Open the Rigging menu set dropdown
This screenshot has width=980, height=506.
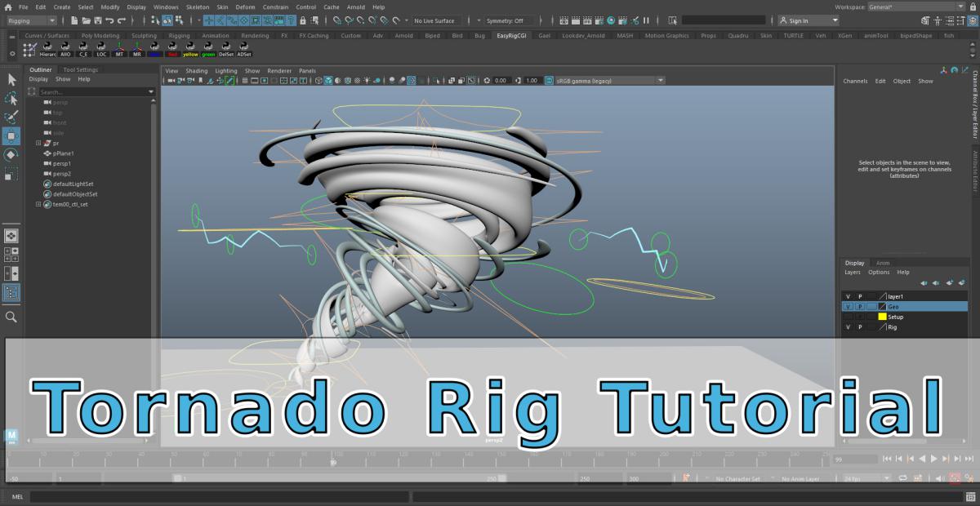(31, 20)
